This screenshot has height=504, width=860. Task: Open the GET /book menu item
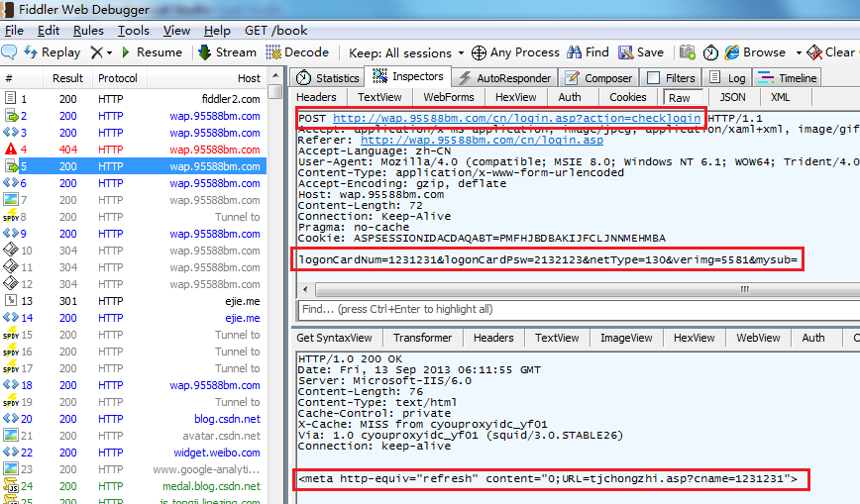[x=275, y=30]
